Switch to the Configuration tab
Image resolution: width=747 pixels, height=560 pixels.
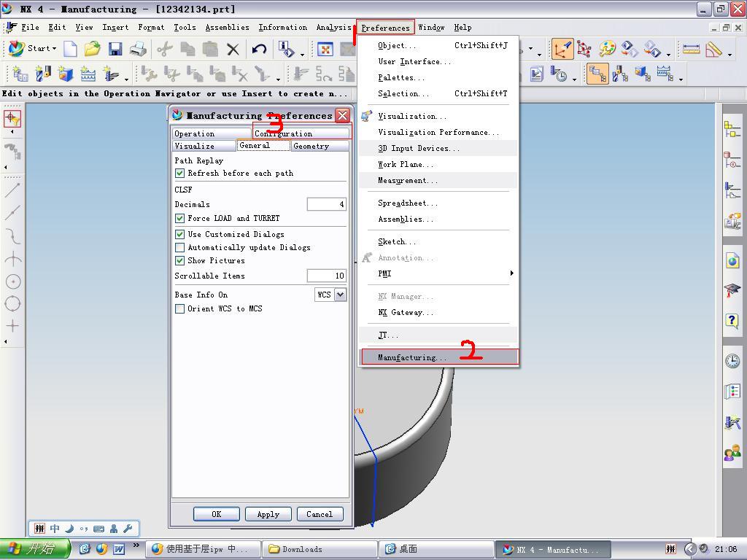point(301,134)
